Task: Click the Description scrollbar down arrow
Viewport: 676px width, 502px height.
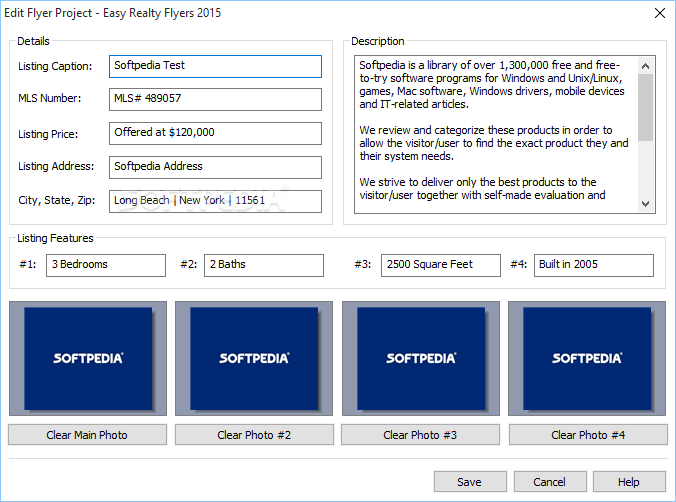Action: tap(645, 204)
